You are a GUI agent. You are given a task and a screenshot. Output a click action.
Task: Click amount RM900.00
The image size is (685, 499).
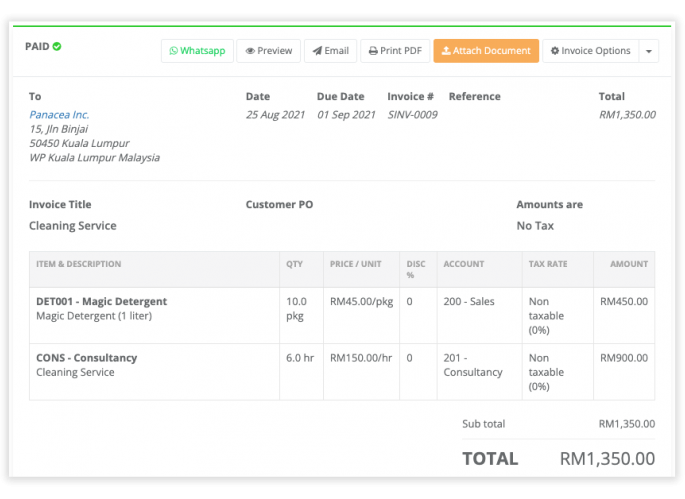624,358
